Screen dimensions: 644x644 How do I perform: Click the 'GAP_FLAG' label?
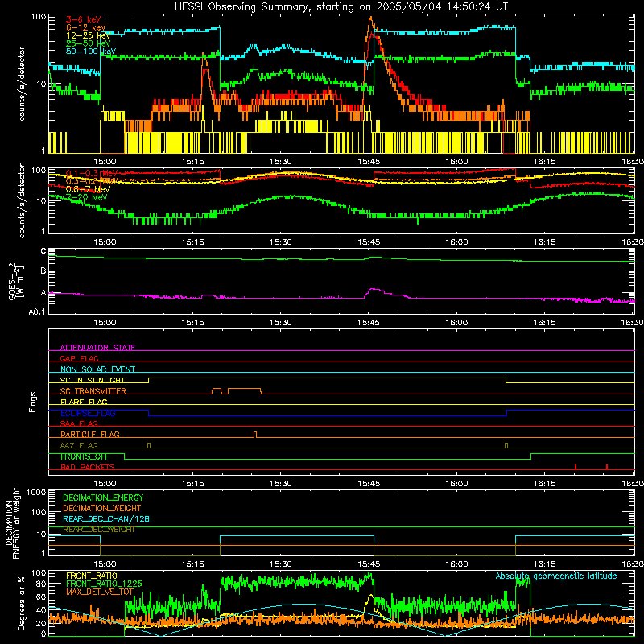pyautogui.click(x=79, y=358)
